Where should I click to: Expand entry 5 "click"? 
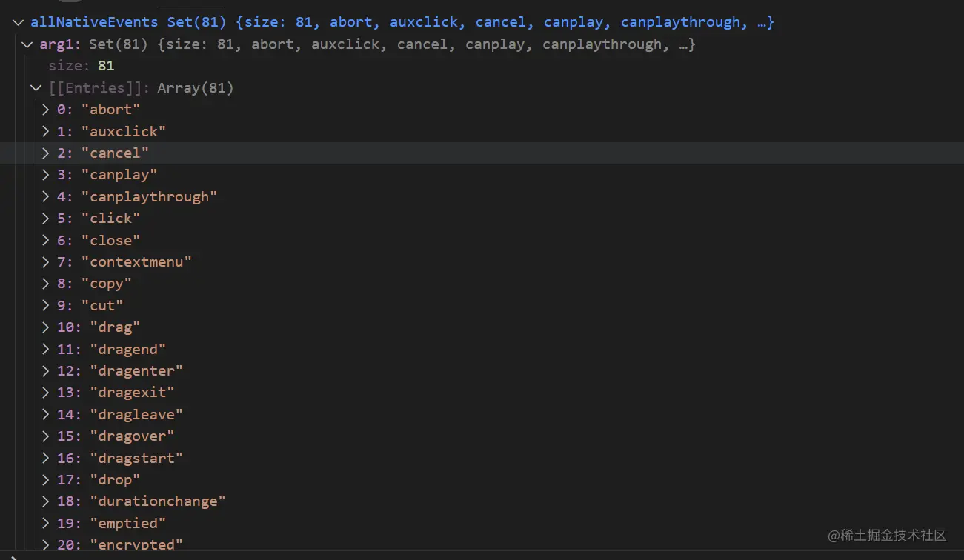45,219
